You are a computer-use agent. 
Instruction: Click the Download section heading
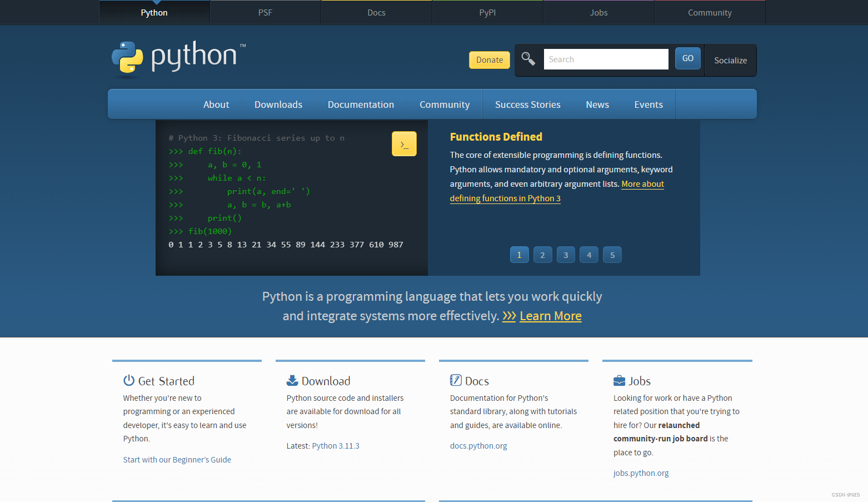[x=326, y=381]
